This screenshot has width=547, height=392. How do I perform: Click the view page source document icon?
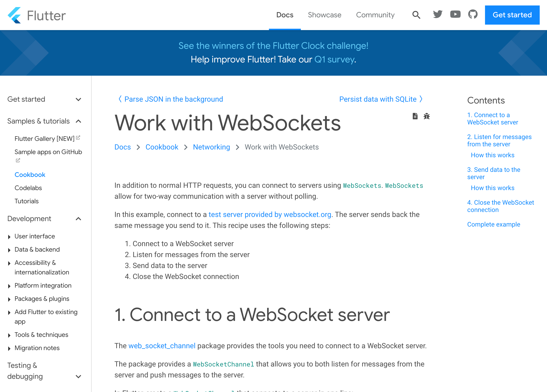415,116
